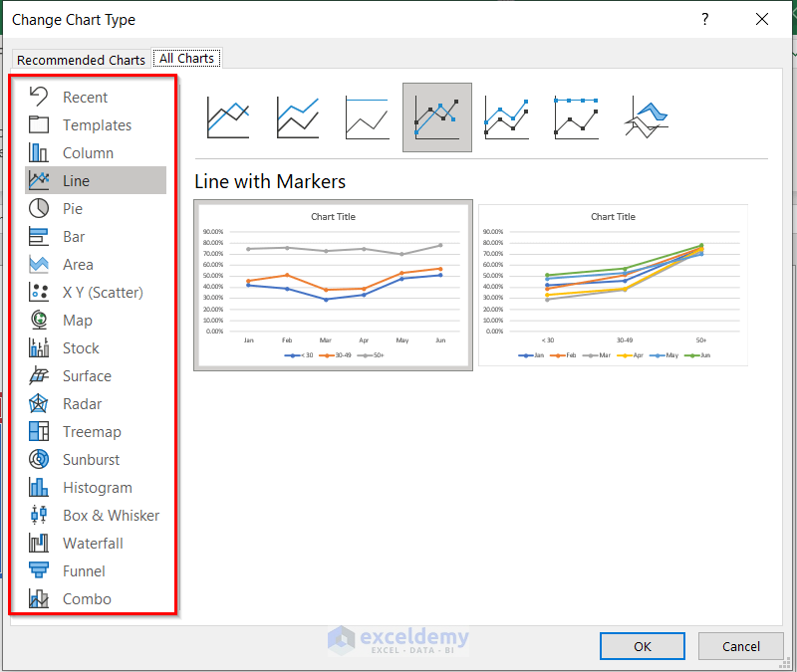This screenshot has height=672, width=797.
Task: Pick the Pie chart icon
Action: pos(39,208)
